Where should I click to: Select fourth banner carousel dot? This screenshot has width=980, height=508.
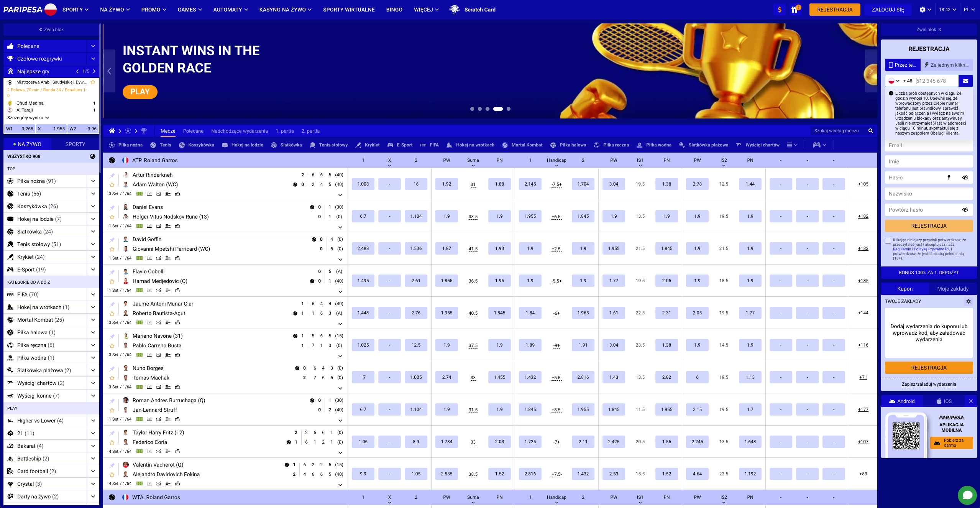coord(498,109)
